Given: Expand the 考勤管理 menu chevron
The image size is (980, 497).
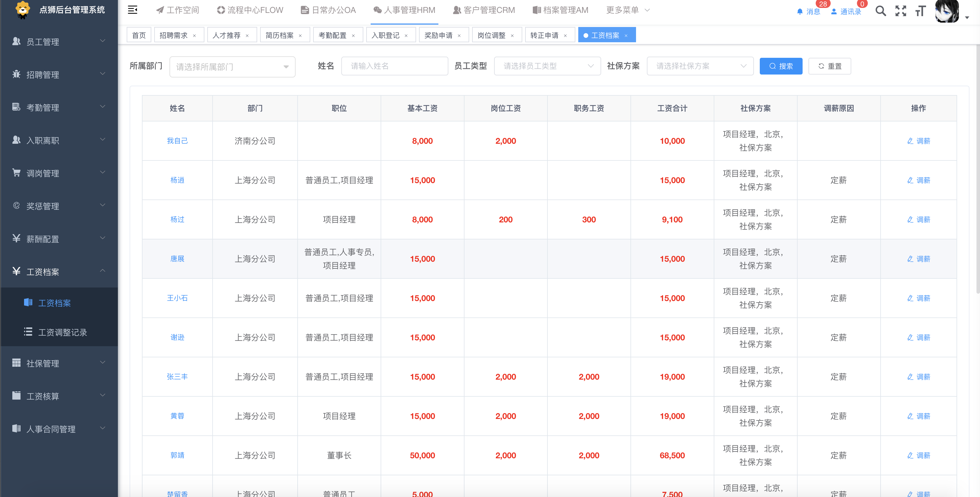Looking at the screenshot, I should click(102, 107).
